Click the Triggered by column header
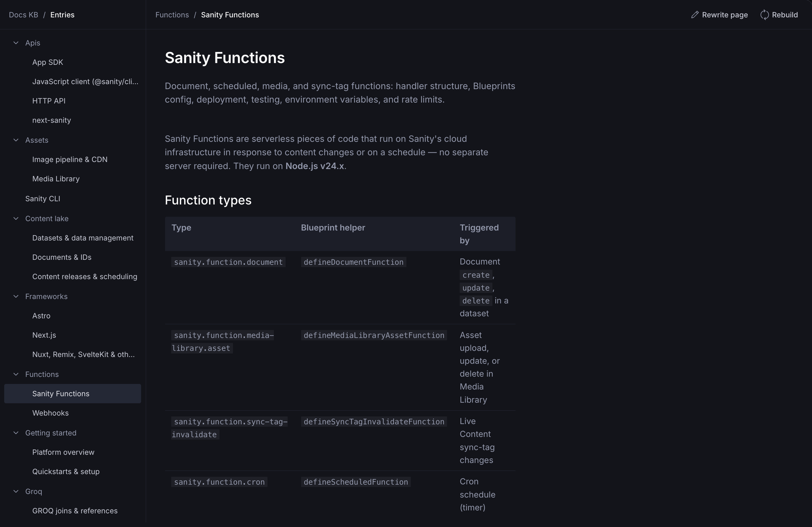Screen dimensions: 812x527 (479, 234)
